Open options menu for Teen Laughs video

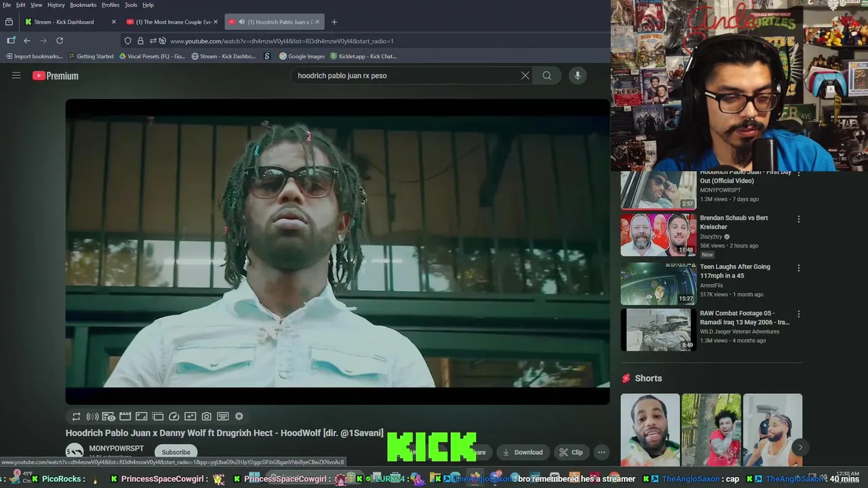coord(799,268)
